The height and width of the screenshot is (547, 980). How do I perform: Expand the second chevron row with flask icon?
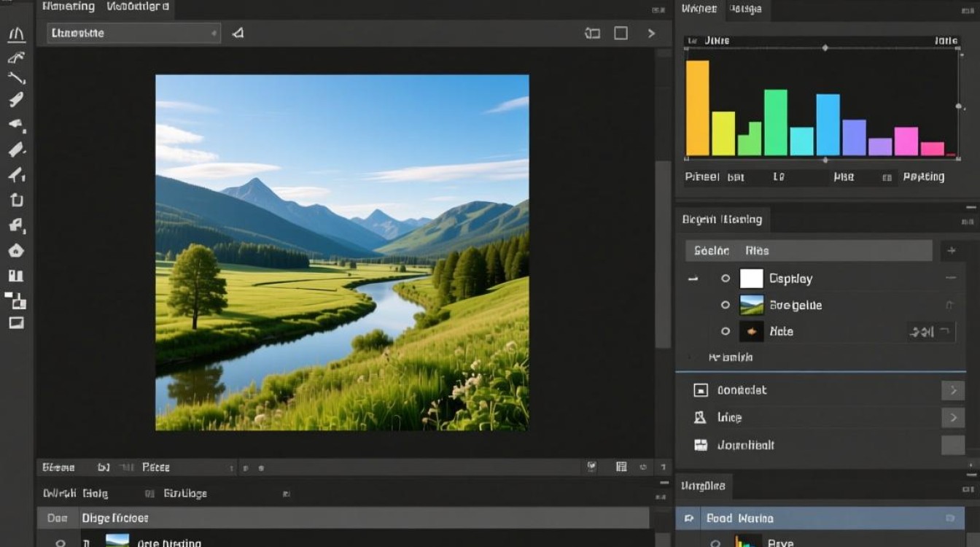tap(952, 418)
